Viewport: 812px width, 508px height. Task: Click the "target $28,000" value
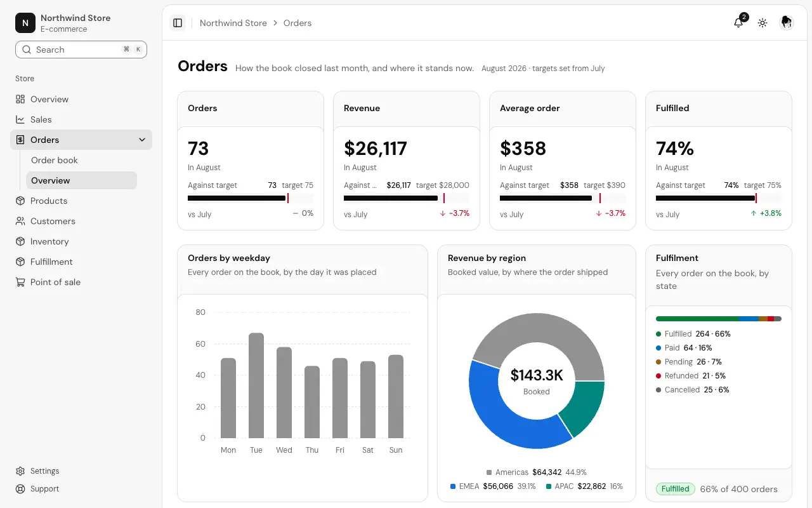click(443, 185)
